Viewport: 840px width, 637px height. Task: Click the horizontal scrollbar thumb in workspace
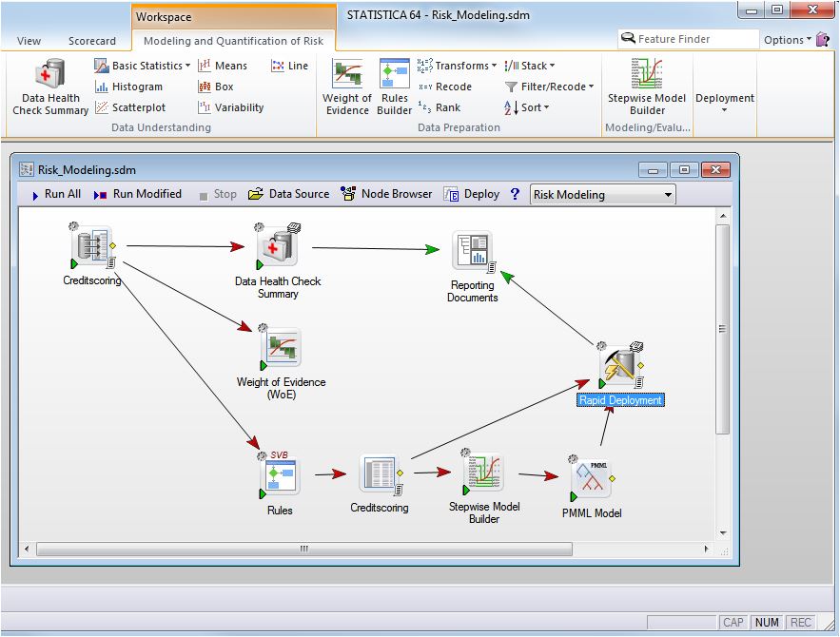(x=303, y=549)
